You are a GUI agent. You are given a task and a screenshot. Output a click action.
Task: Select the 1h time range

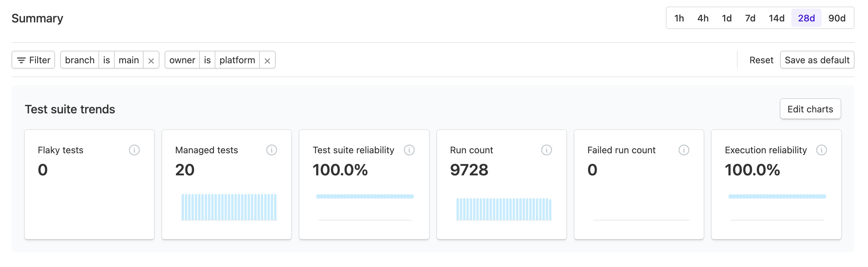pos(679,18)
